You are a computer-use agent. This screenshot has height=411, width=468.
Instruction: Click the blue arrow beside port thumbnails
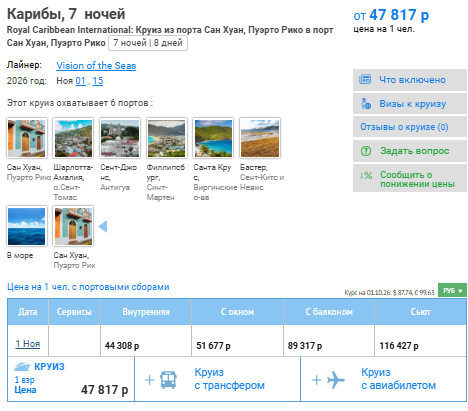[103, 226]
